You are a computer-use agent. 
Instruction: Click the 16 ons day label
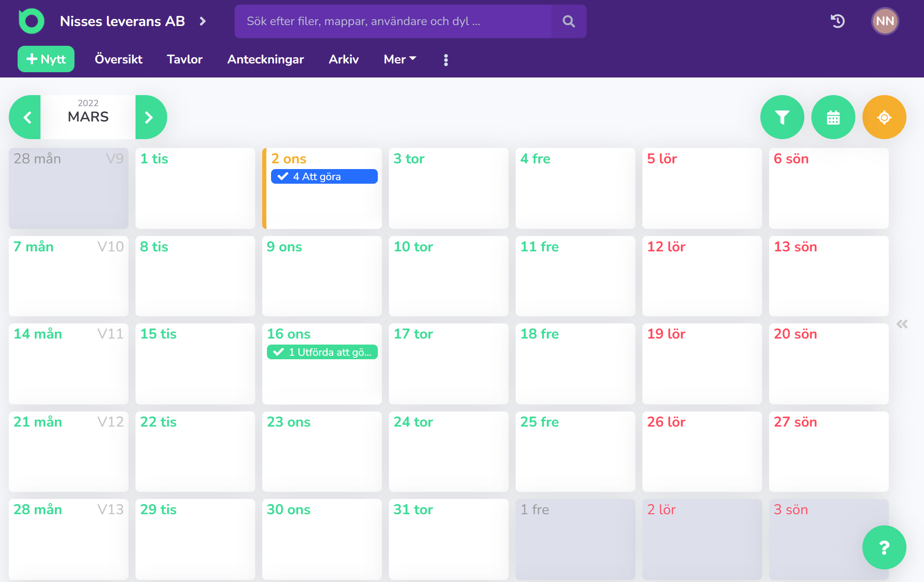(x=289, y=334)
